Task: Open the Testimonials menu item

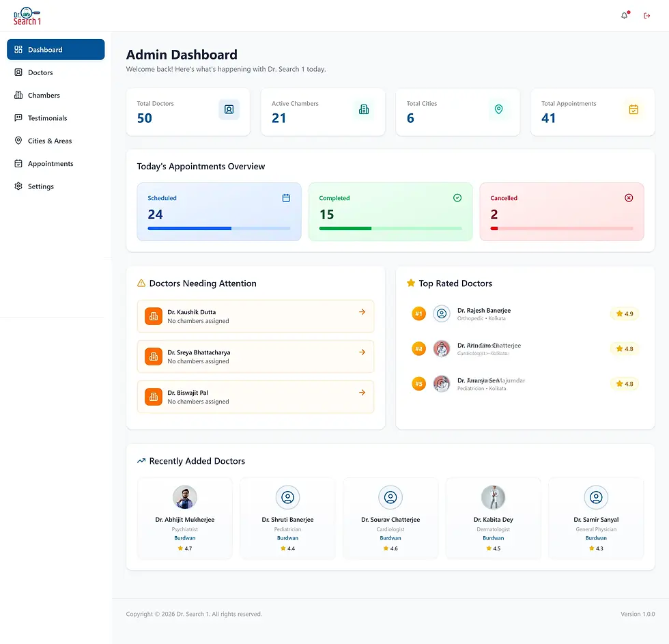Action: pos(56,117)
